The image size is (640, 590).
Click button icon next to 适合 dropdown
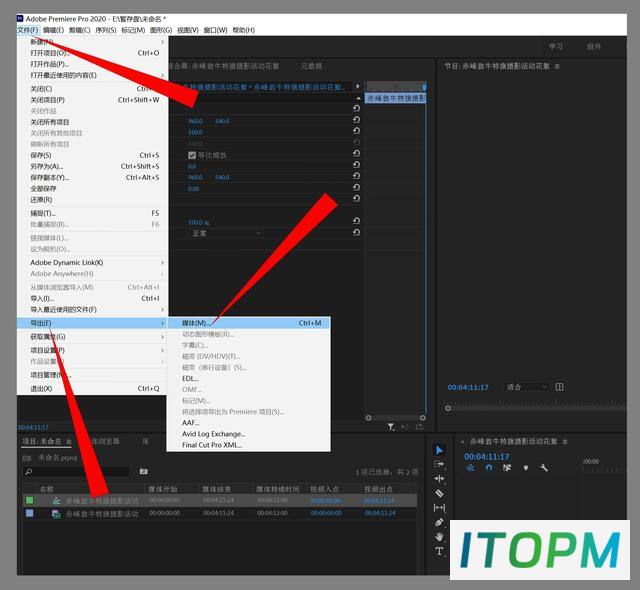click(559, 387)
